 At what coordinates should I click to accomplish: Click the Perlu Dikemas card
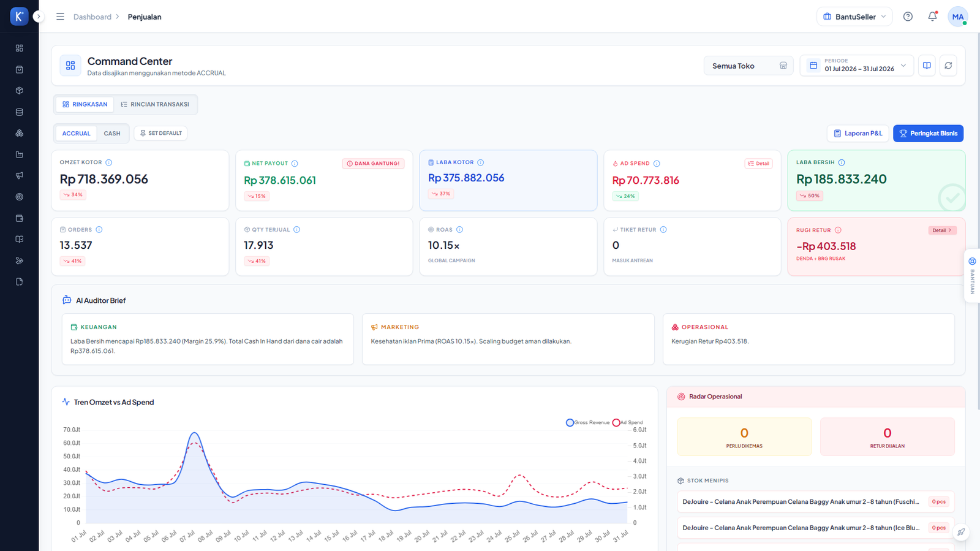pyautogui.click(x=744, y=437)
